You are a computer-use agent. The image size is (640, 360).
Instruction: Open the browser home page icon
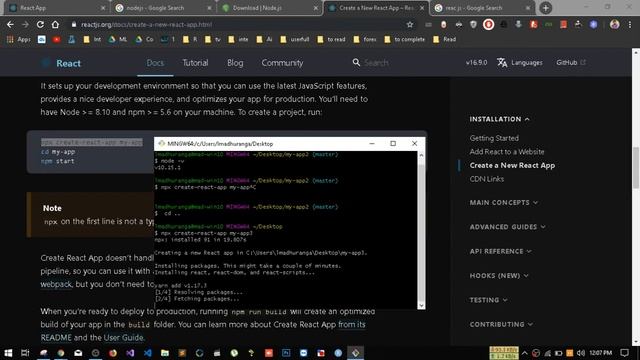[x=55, y=24]
